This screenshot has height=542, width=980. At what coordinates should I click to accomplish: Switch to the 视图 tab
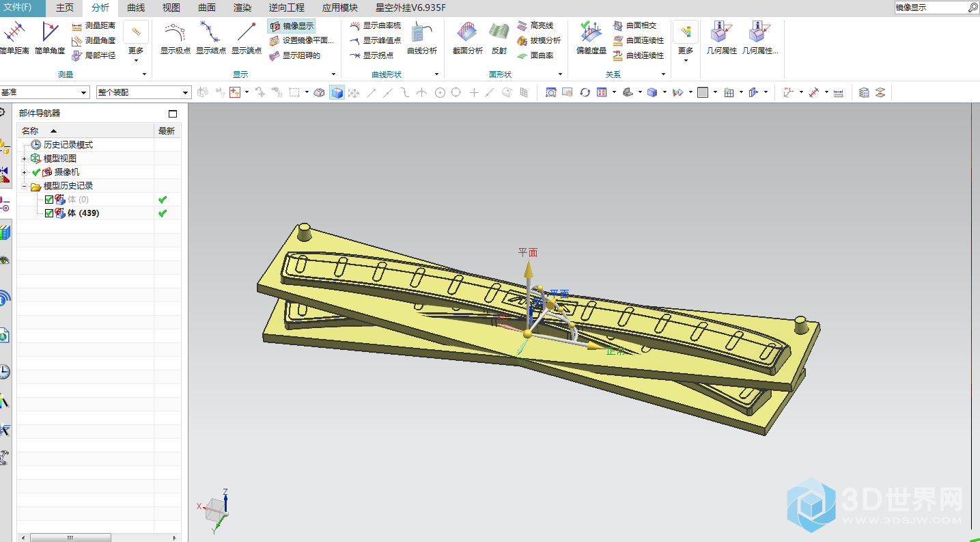click(171, 8)
